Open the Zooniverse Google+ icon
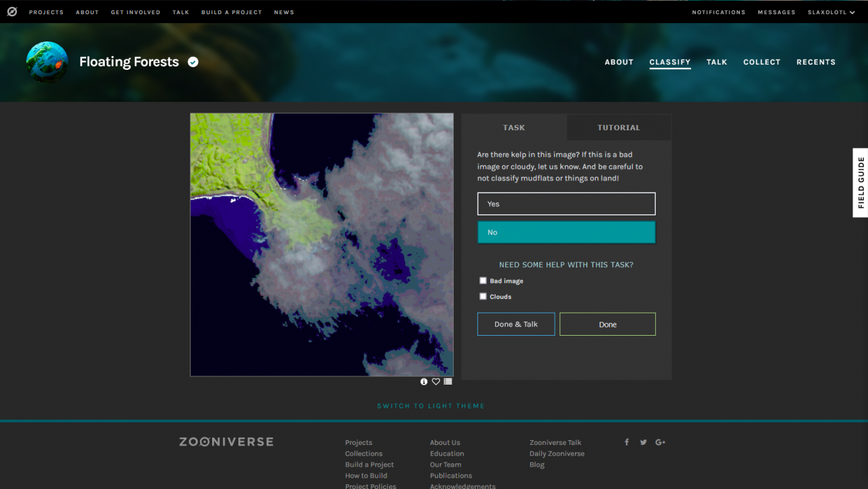The image size is (868, 489). pos(660,442)
